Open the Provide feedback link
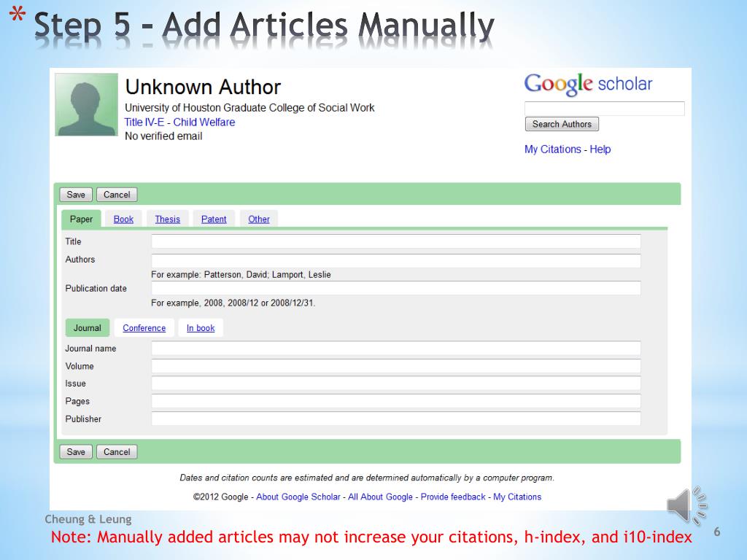This screenshot has height=560, width=747. coord(453,497)
